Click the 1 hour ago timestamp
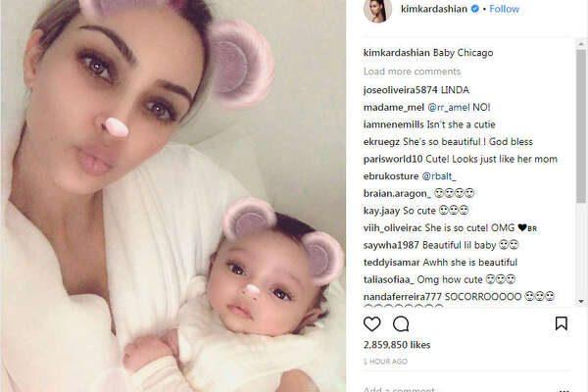The height and width of the screenshot is (392, 588). 385,362
